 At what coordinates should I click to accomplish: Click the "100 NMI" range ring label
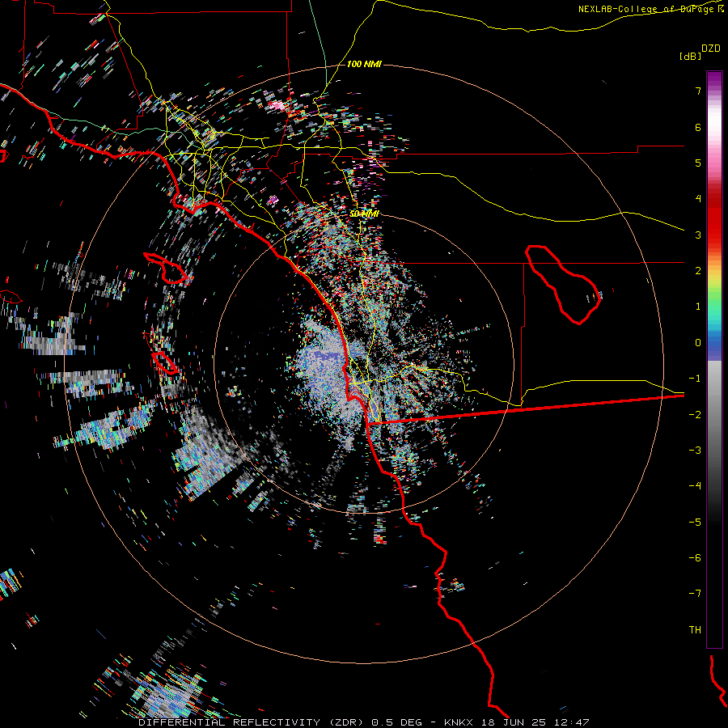click(364, 64)
